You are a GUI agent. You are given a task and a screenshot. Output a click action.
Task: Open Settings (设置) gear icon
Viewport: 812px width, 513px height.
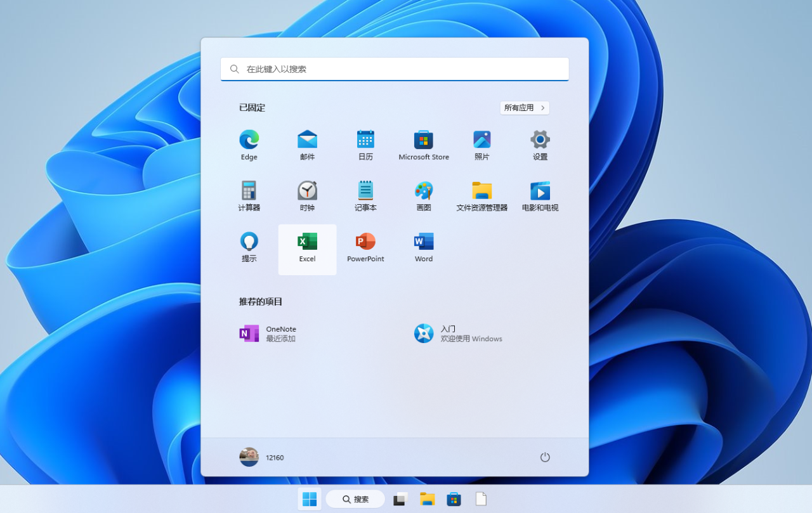pyautogui.click(x=540, y=145)
